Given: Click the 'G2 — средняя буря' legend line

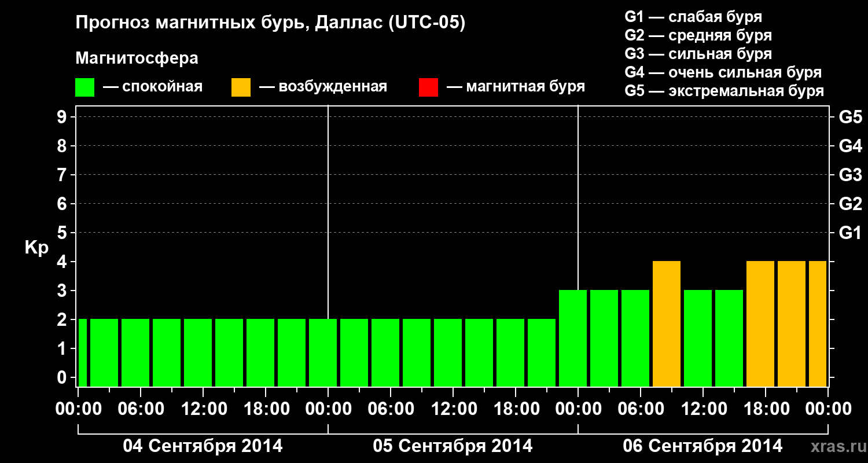Looking at the screenshot, I should coord(698,35).
